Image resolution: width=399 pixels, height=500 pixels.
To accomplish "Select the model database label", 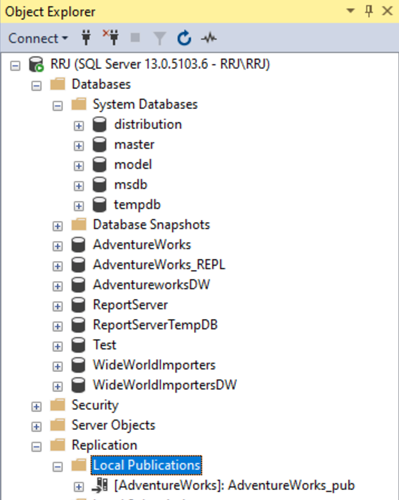I will tap(133, 164).
